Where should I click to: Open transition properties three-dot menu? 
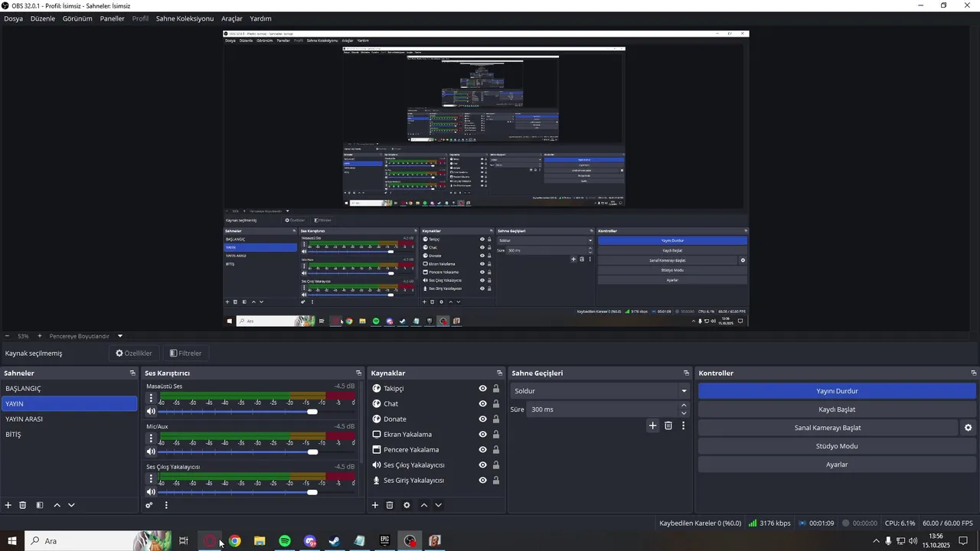click(684, 425)
